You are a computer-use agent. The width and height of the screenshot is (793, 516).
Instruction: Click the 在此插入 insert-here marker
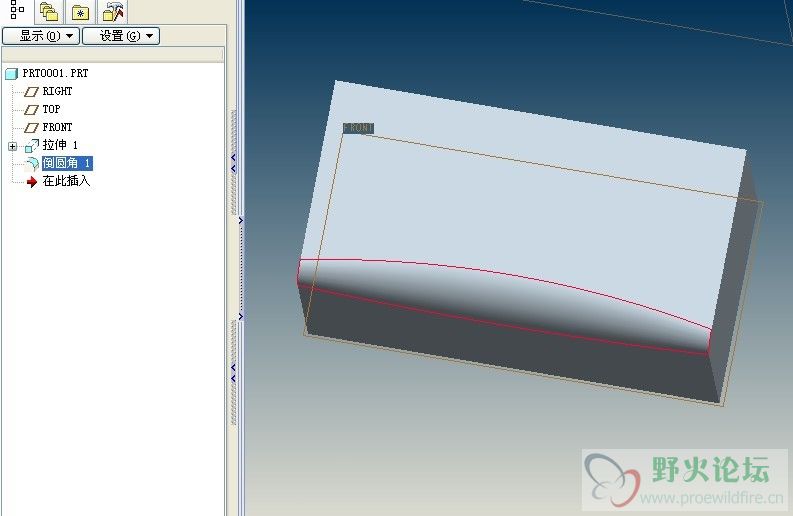pos(66,181)
